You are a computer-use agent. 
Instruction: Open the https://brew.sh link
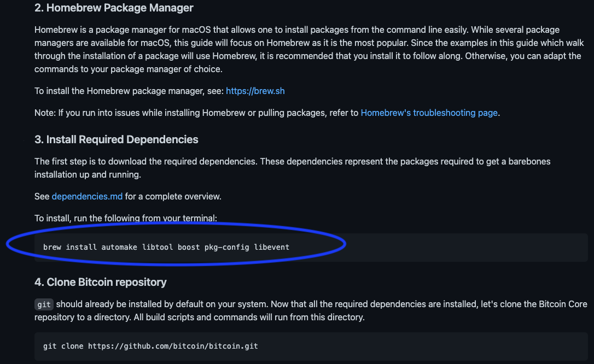[255, 91]
